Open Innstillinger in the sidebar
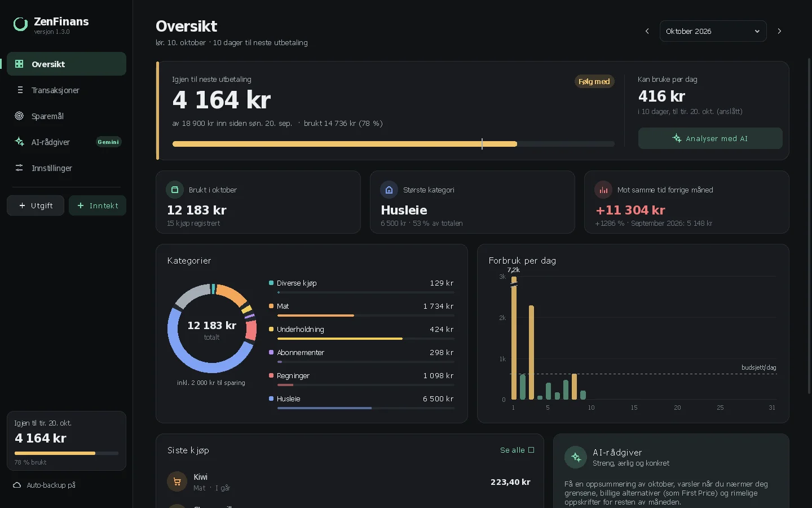The image size is (812, 508). pyautogui.click(x=67, y=168)
